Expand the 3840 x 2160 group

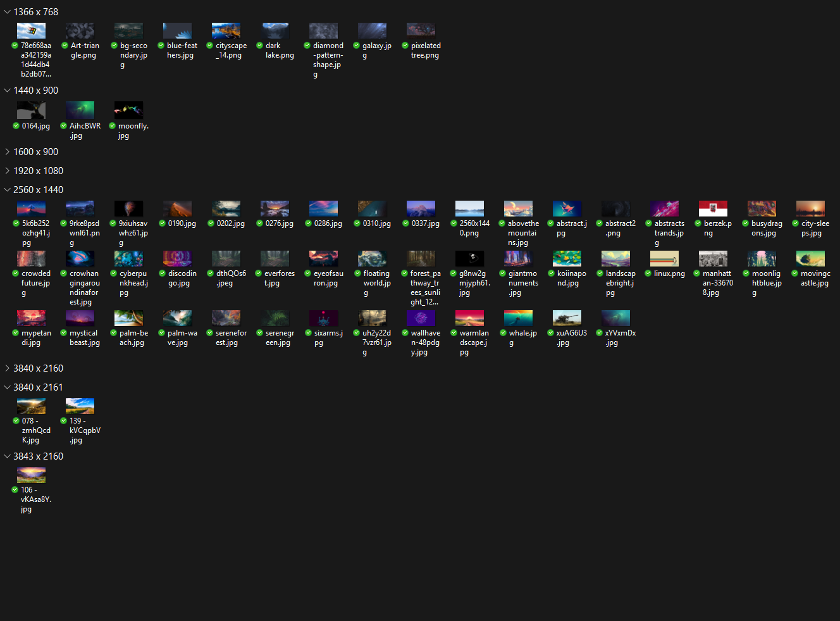click(7, 368)
